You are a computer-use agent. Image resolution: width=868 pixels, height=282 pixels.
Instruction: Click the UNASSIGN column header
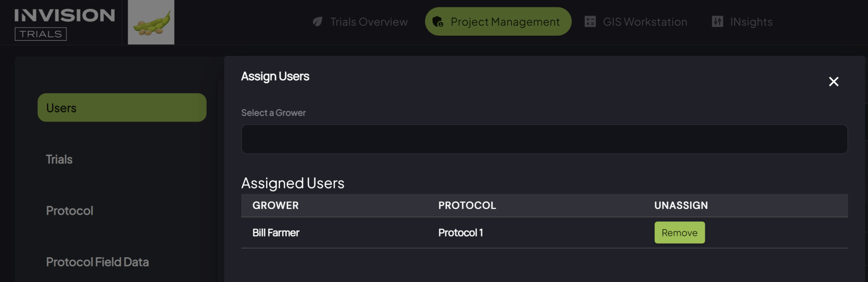click(x=681, y=205)
